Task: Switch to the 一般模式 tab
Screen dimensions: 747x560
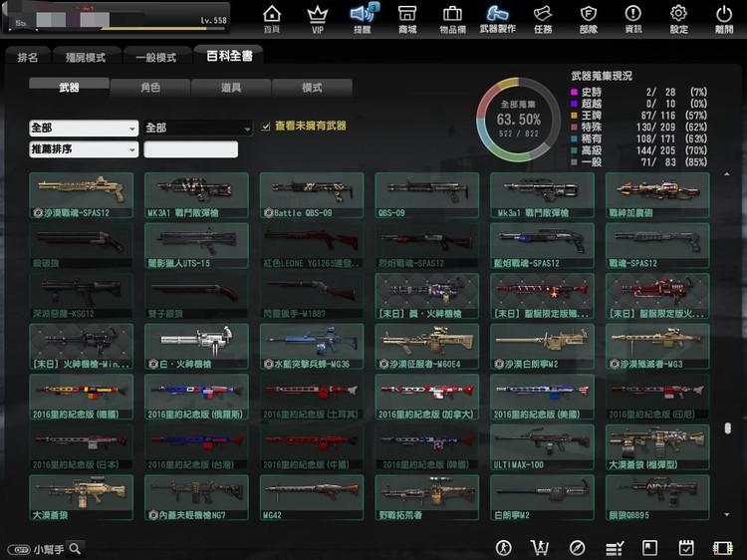Action: (156, 57)
